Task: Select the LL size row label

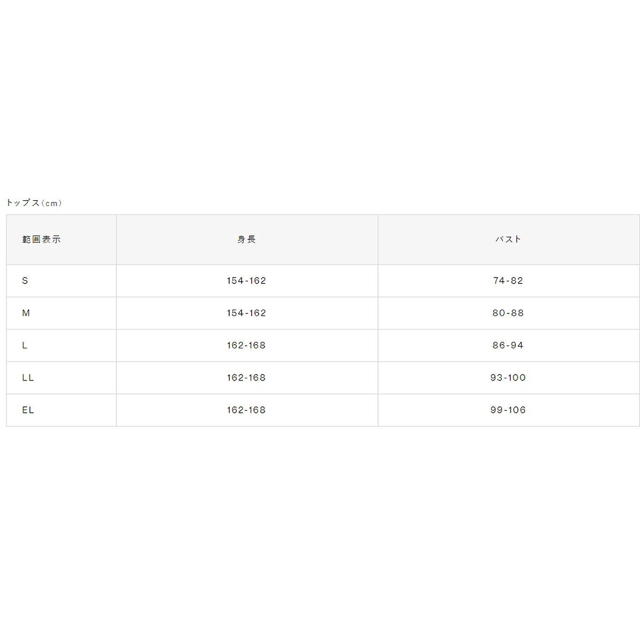Action: tap(28, 378)
